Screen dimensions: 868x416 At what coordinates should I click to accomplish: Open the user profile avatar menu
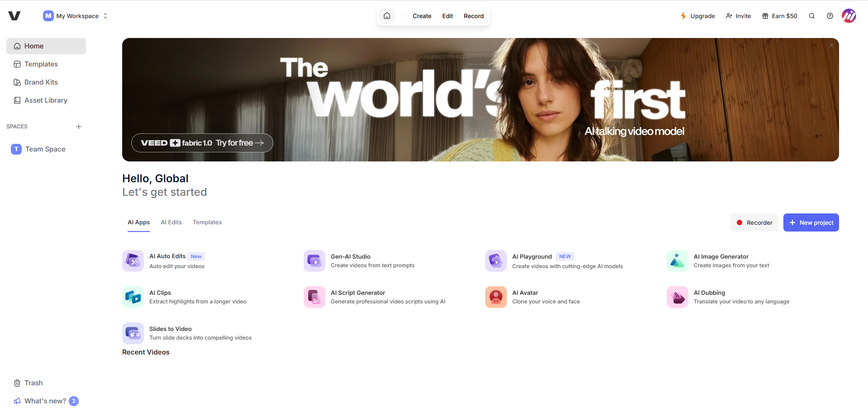849,16
